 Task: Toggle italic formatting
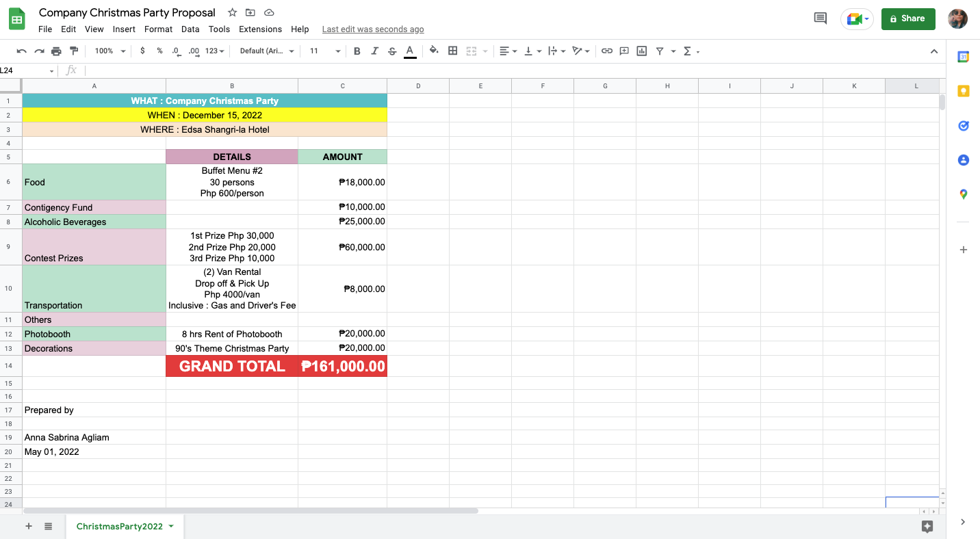pos(374,51)
